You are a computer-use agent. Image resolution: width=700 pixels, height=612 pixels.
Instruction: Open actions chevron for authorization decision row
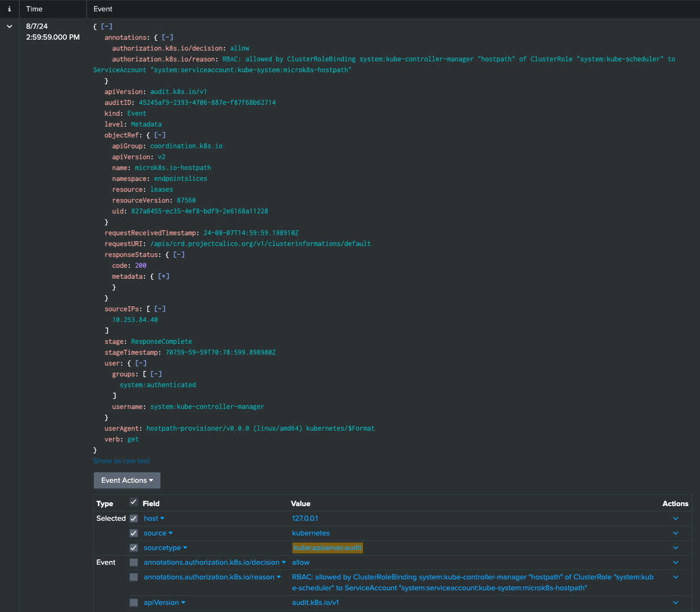676,563
